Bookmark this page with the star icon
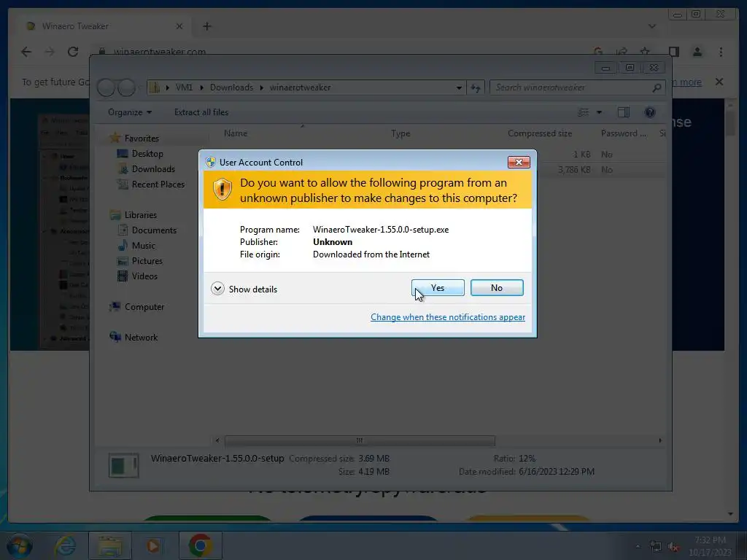747x560 pixels. coord(645,52)
